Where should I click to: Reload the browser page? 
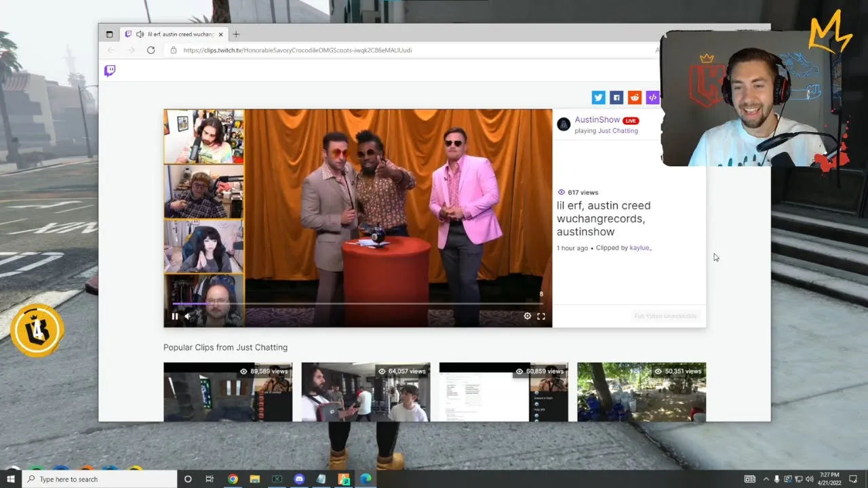click(x=151, y=50)
